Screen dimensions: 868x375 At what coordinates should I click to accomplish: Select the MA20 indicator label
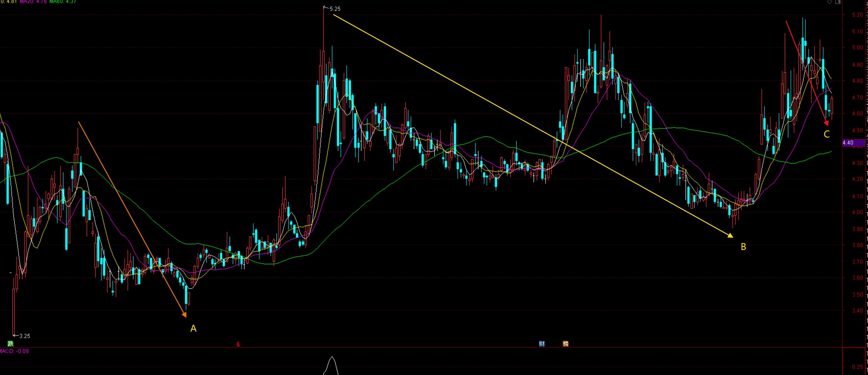click(x=33, y=1)
